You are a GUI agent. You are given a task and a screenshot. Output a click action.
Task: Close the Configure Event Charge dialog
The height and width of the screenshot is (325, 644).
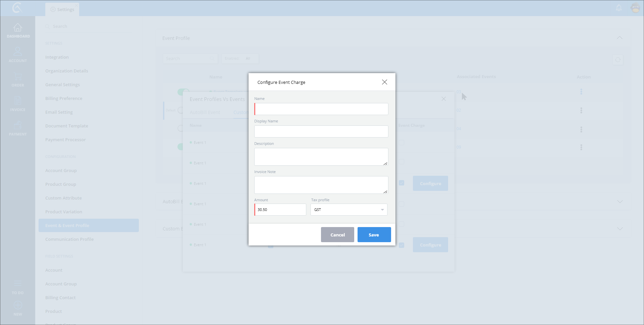point(384,82)
